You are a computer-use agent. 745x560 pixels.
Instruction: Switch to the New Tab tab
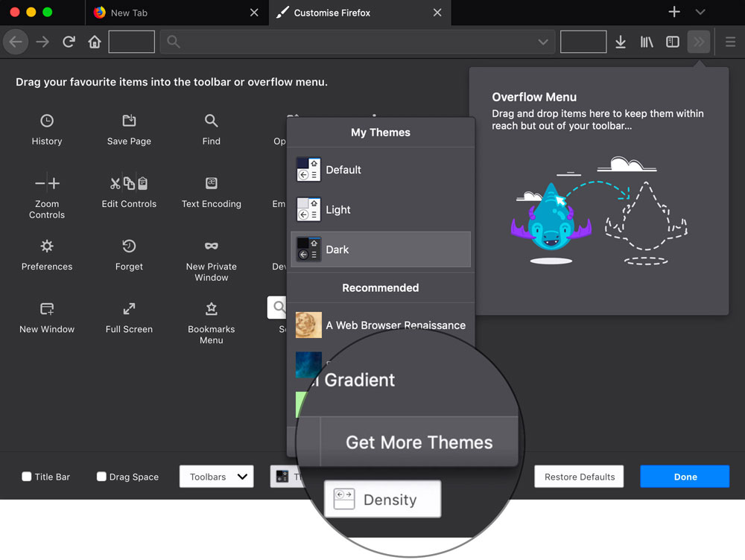(x=164, y=13)
